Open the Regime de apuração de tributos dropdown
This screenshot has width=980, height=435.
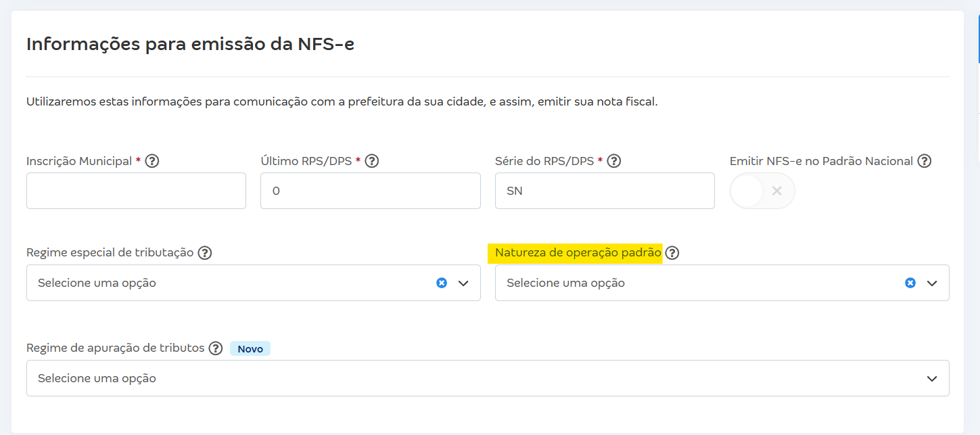tap(932, 377)
